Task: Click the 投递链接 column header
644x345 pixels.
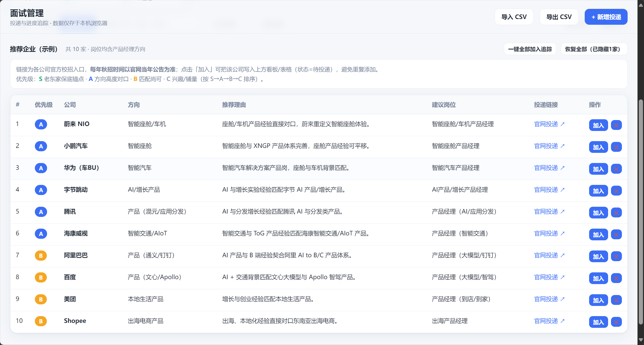Action: pos(546,105)
